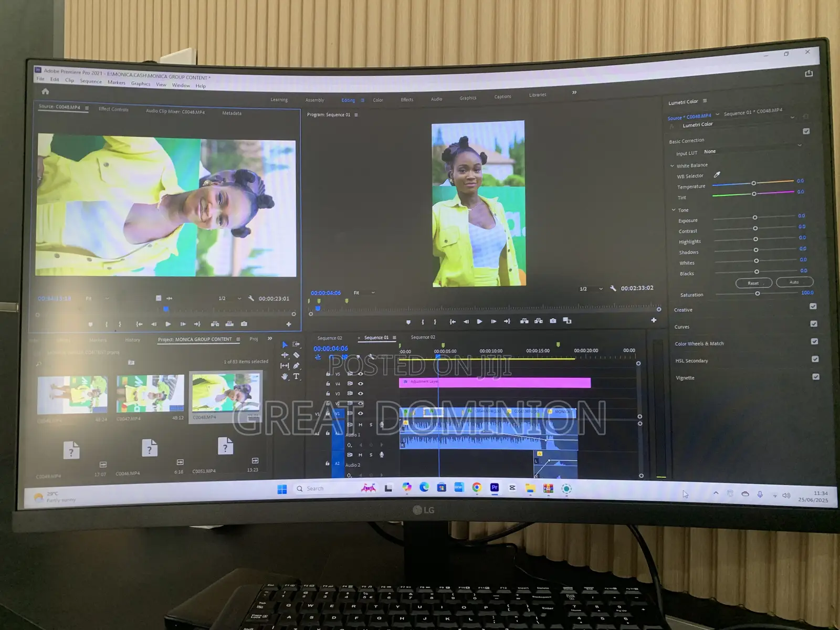The image size is (840, 630).
Task: Click Home icon below menu bar
Action: (45, 91)
